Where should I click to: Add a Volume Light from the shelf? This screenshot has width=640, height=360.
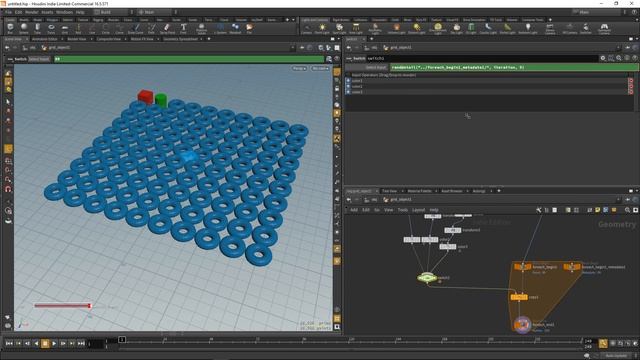(x=396, y=28)
